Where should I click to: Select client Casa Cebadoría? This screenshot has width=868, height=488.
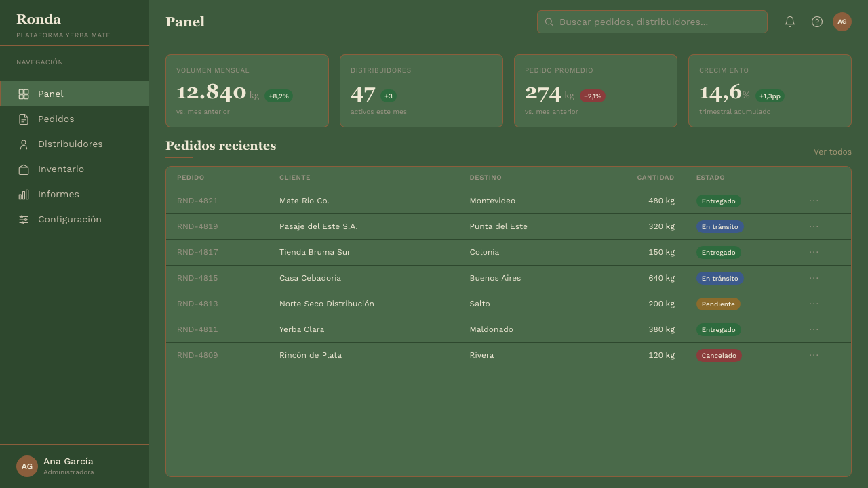(x=310, y=278)
